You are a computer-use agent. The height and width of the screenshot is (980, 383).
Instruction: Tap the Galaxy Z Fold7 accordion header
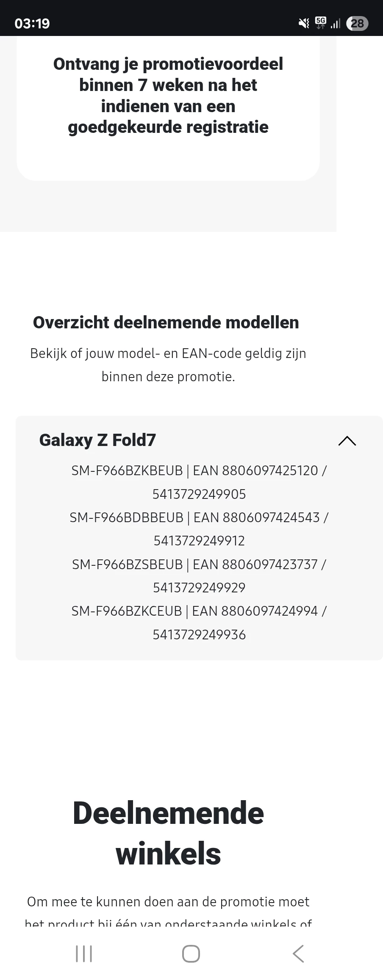pos(97,440)
